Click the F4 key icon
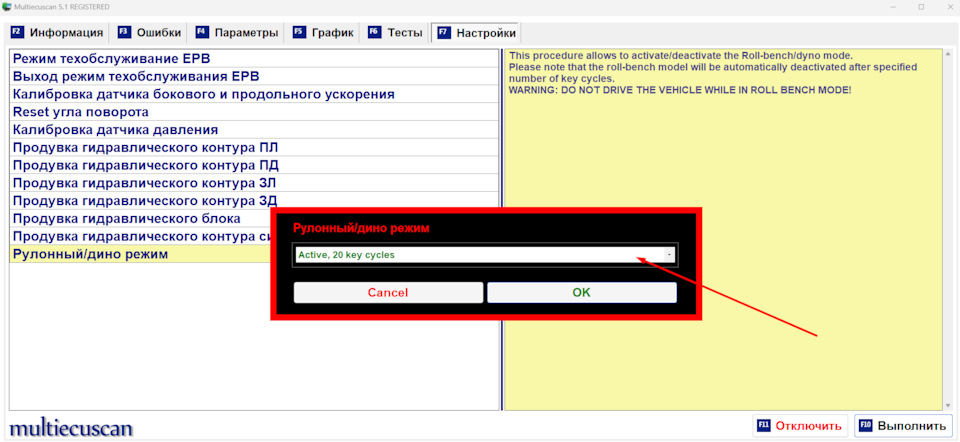The image size is (960, 442). pos(202,32)
